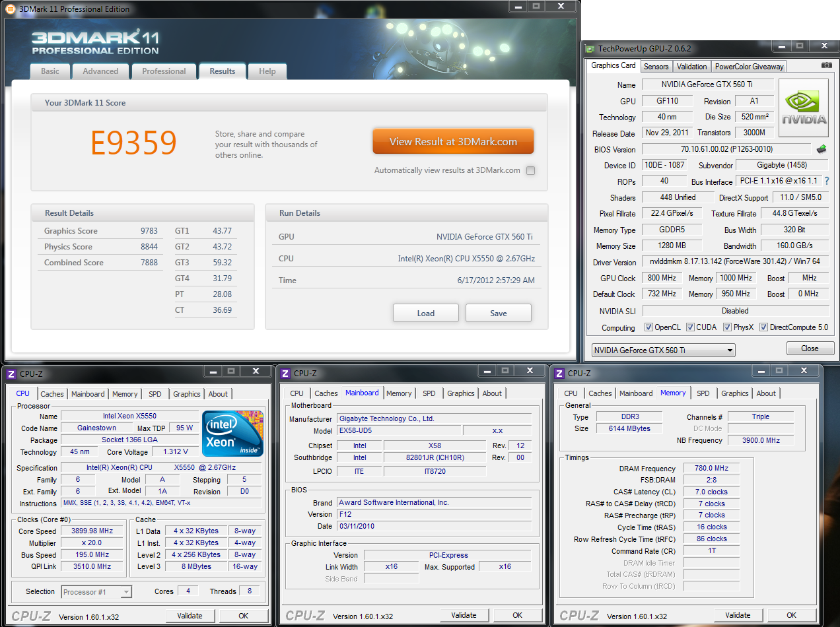Click the Core Voltage 1.312 V field
This screenshot has width=840, height=627.
[176, 451]
